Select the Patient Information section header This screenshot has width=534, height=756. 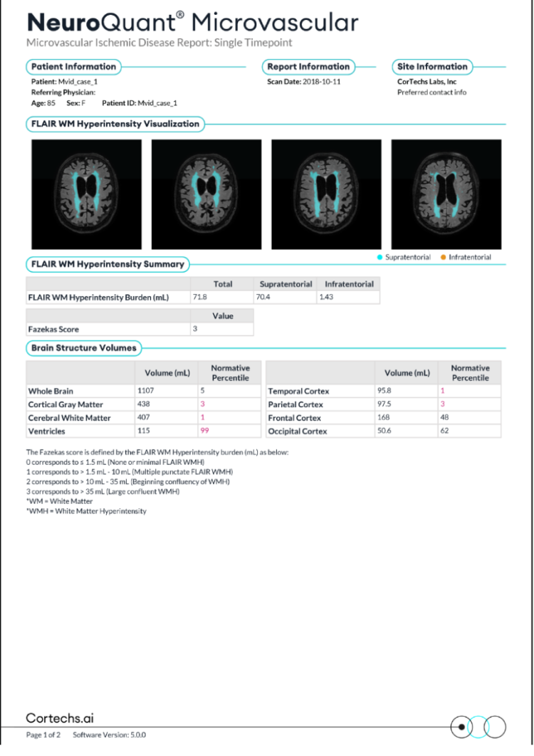click(x=73, y=66)
